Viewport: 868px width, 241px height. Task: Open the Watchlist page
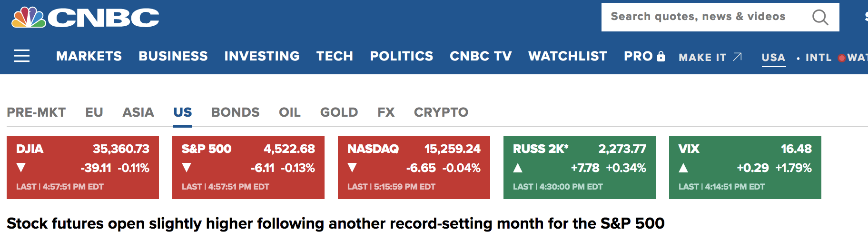[x=568, y=56]
